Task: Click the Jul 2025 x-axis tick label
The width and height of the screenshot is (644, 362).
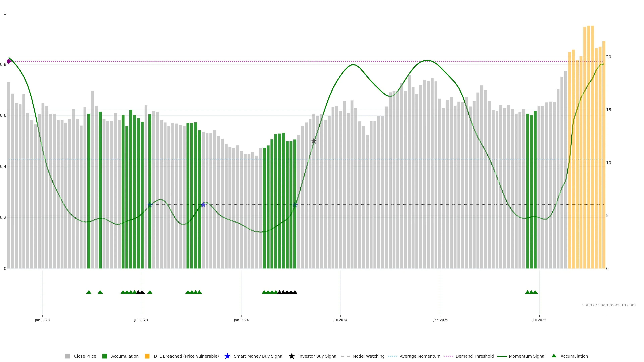Action: (539, 320)
